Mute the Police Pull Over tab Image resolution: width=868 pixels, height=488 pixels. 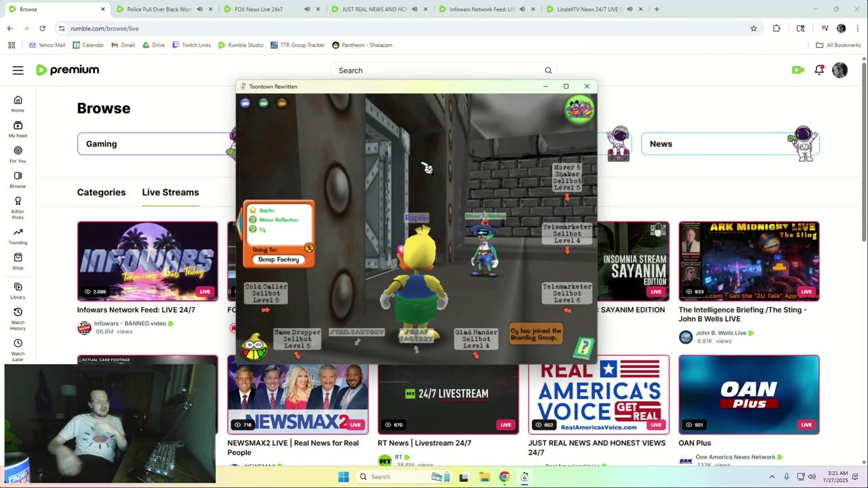(199, 9)
